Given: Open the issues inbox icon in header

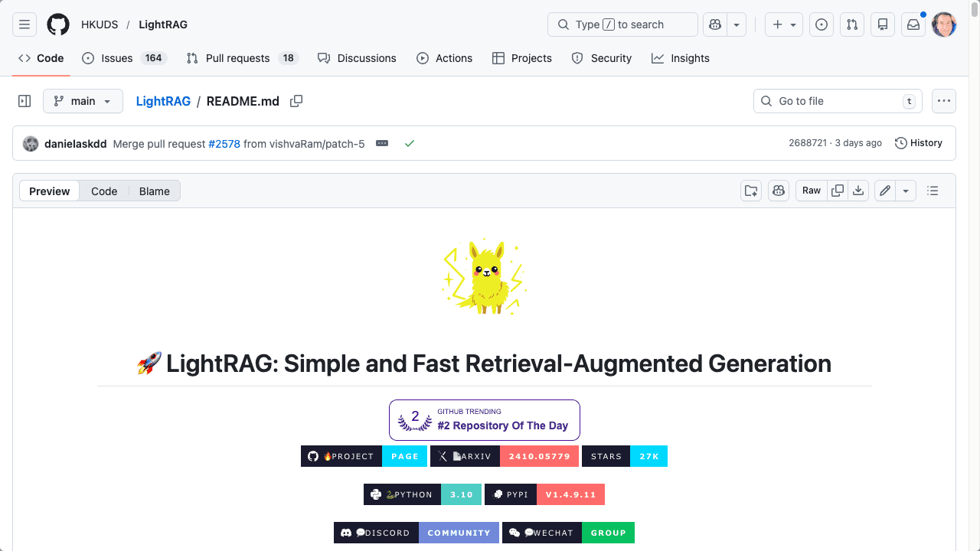Looking at the screenshot, I should (x=822, y=24).
